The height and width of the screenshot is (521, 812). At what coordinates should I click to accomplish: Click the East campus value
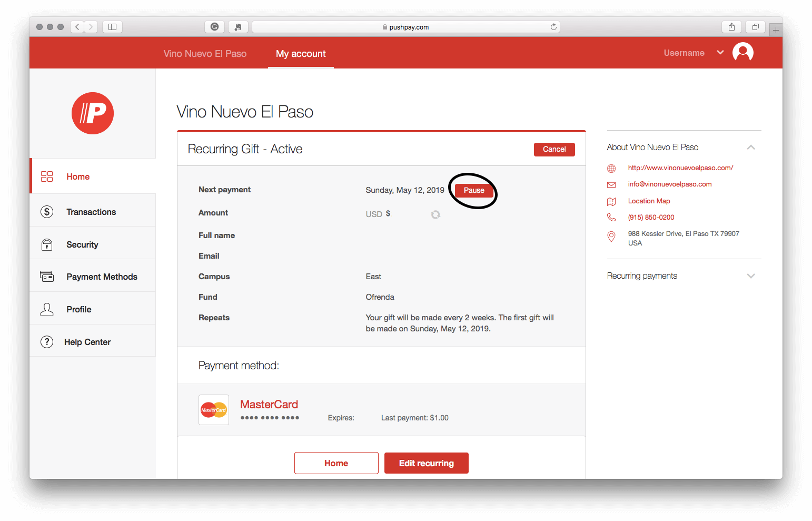point(373,277)
